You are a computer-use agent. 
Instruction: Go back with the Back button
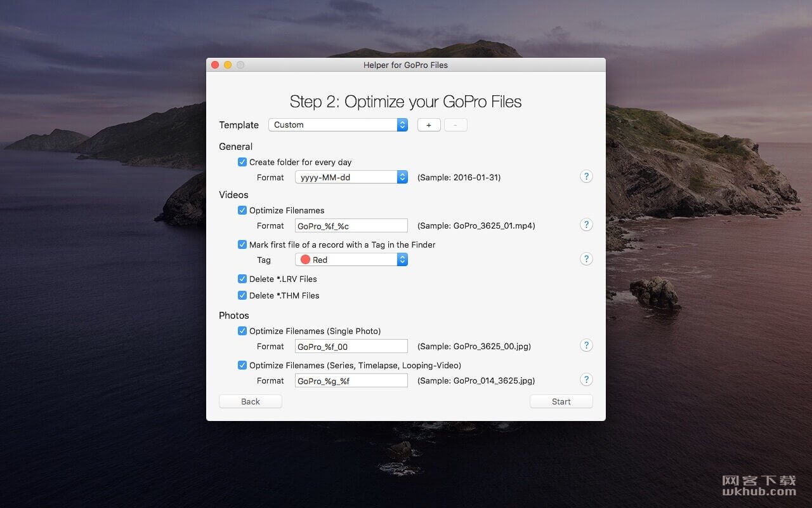(x=251, y=401)
